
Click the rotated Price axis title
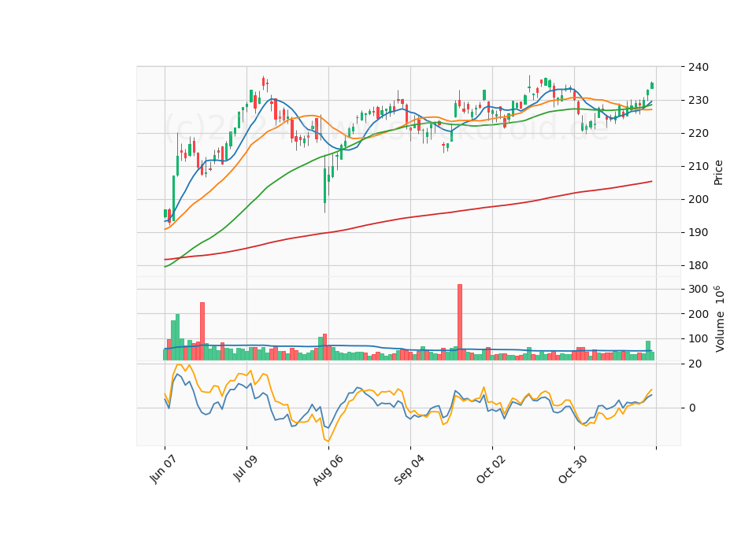(718, 172)
